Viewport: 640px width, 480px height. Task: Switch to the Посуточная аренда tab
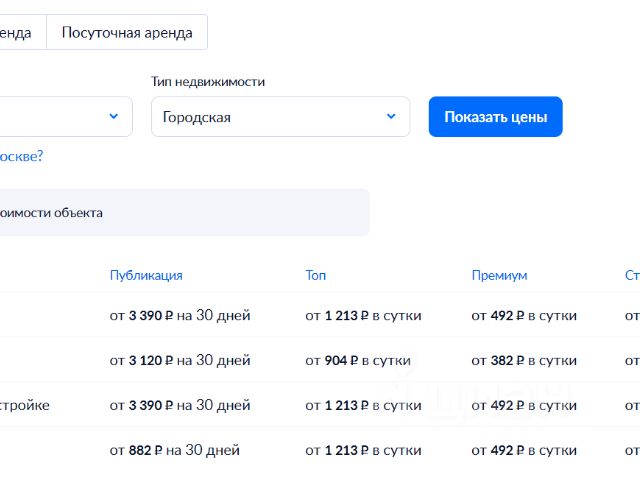tap(127, 32)
